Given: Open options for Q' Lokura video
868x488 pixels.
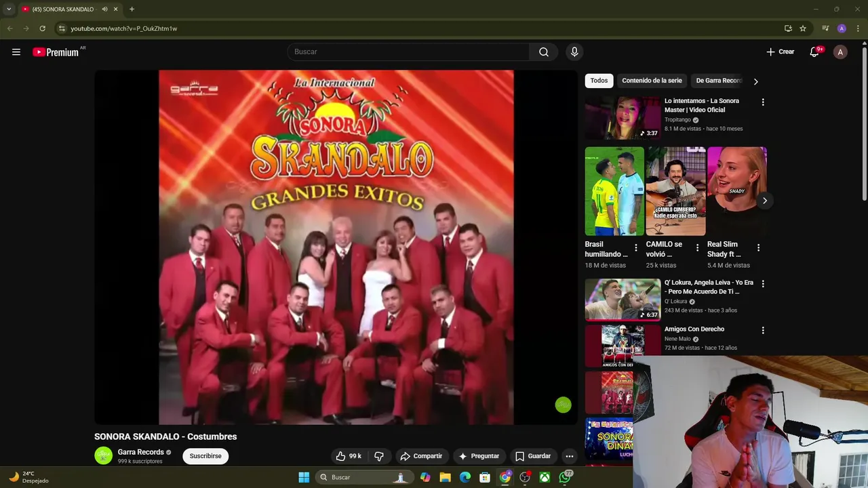Looking at the screenshot, I should click(763, 284).
